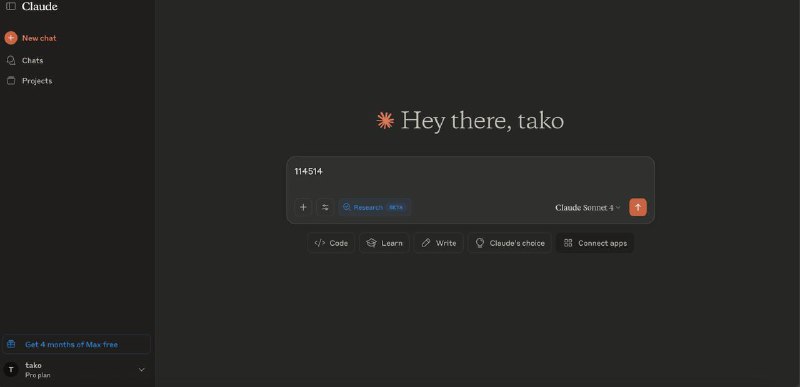This screenshot has width=800, height=387.
Task: Select the Code suggestion chip
Action: pos(331,243)
